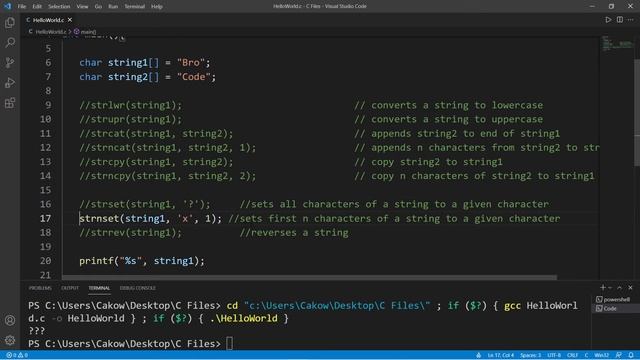Click the Run Code play icon
This screenshot has height=360, width=640.
click(x=608, y=20)
